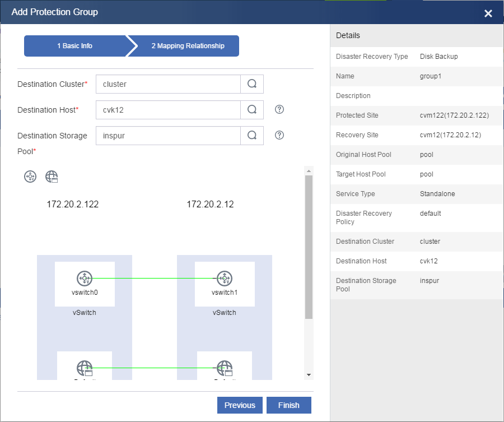Viewport: 504px width, 422px height.
Task: Click destination network globe node under 172.20.2.12
Action: [x=225, y=368]
